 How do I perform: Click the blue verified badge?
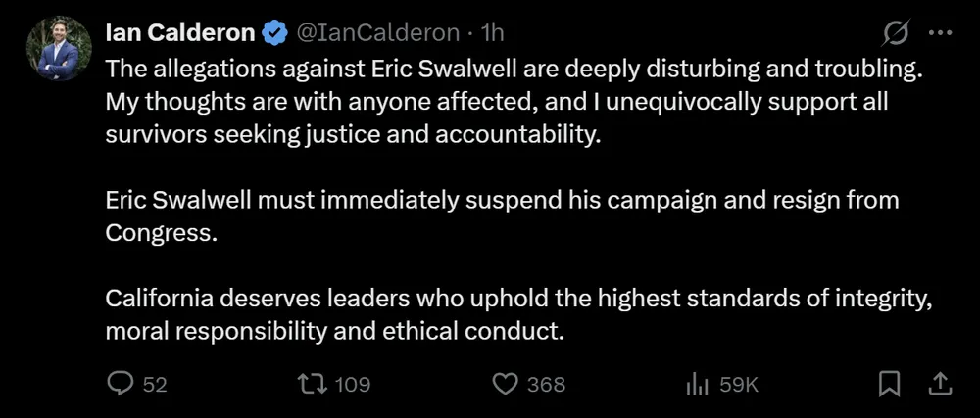pyautogui.click(x=273, y=33)
